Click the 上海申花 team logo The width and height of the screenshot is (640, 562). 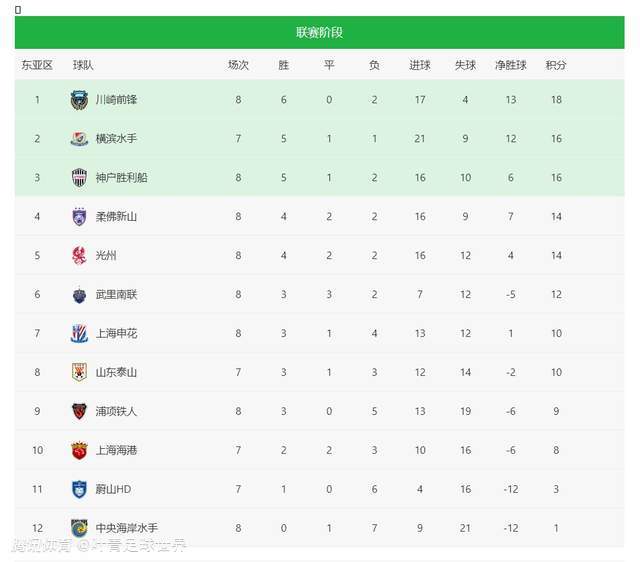79,334
